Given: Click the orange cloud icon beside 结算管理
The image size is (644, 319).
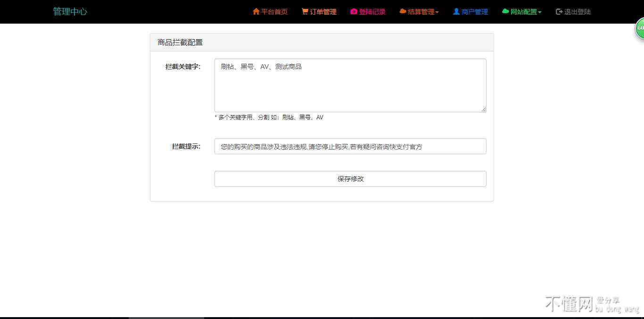Looking at the screenshot, I should coord(403,11).
